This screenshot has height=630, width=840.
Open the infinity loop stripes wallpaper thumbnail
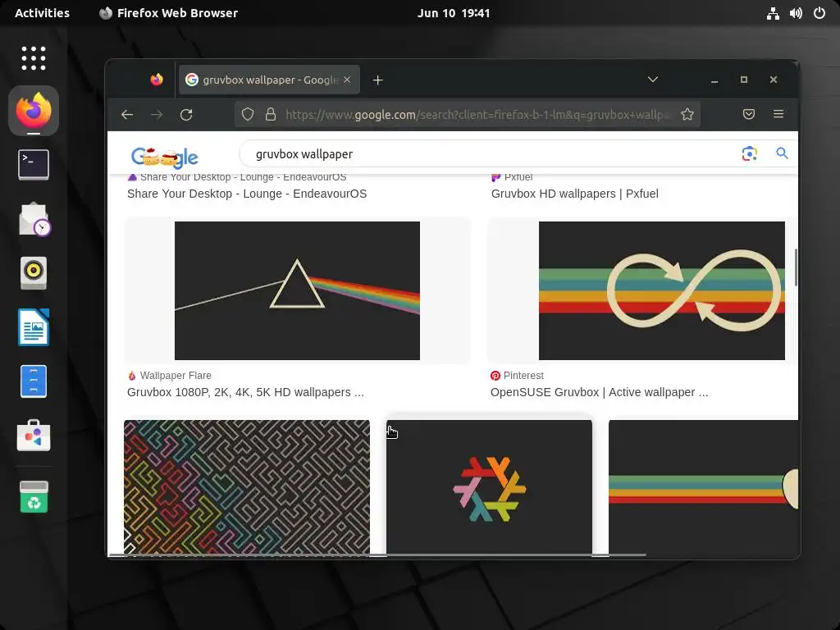click(x=662, y=291)
